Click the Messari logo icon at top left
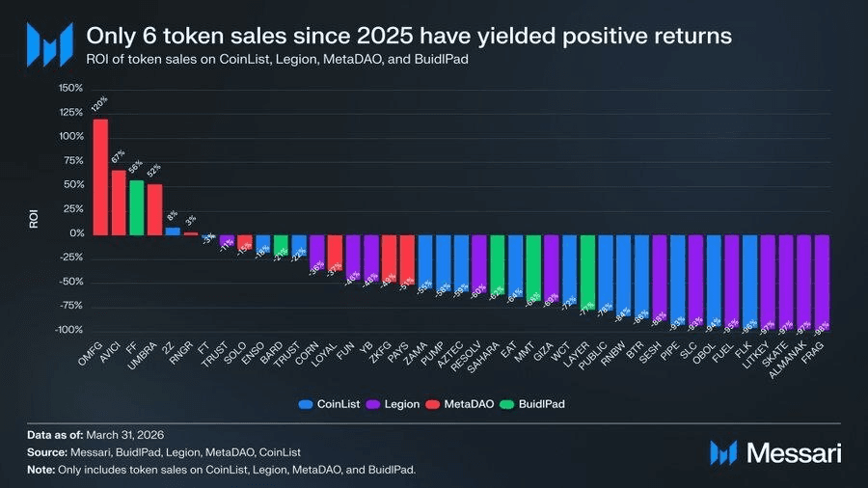Image resolution: width=868 pixels, height=488 pixels. (x=49, y=44)
